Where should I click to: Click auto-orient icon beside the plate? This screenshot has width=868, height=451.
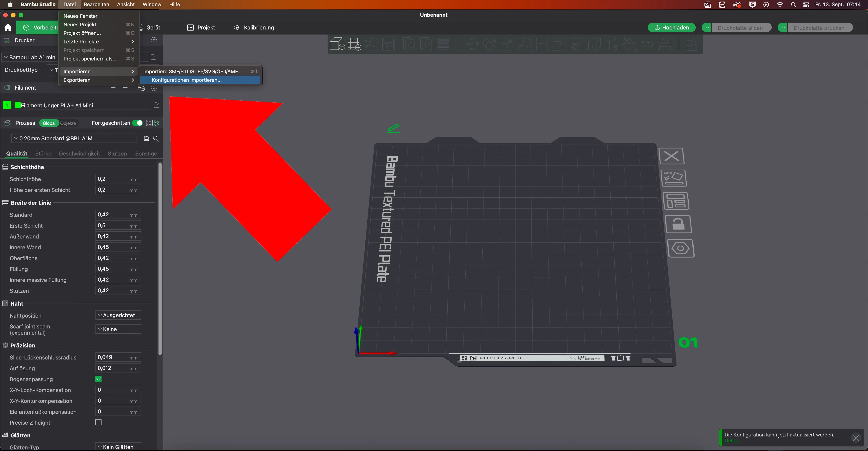(674, 178)
